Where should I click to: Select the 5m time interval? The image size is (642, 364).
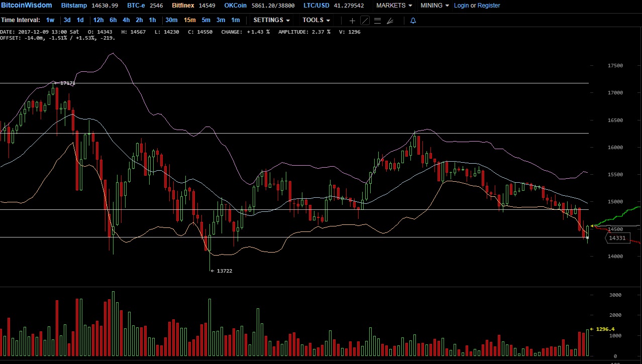206,20
